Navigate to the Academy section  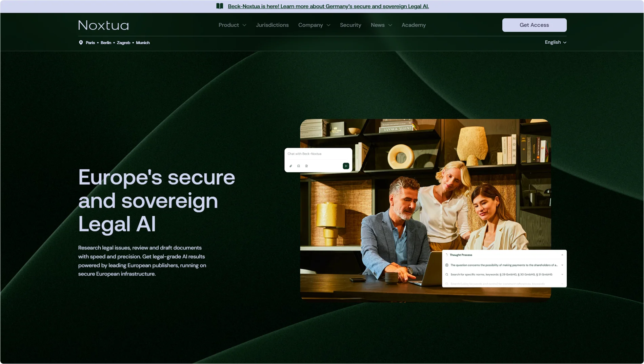[414, 25]
